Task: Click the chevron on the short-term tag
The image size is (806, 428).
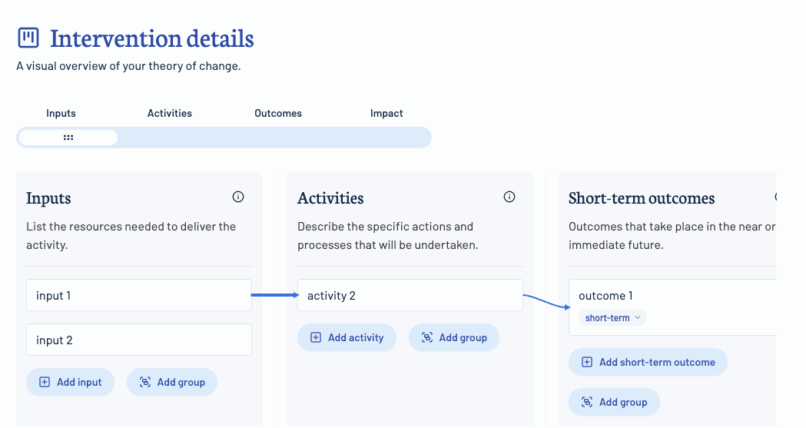Action: [638, 318]
